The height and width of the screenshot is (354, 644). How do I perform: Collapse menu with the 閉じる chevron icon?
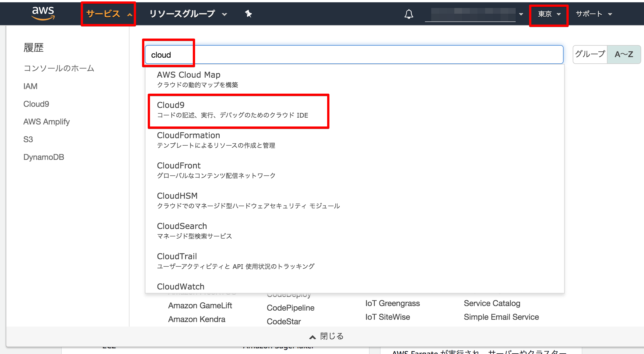313,337
